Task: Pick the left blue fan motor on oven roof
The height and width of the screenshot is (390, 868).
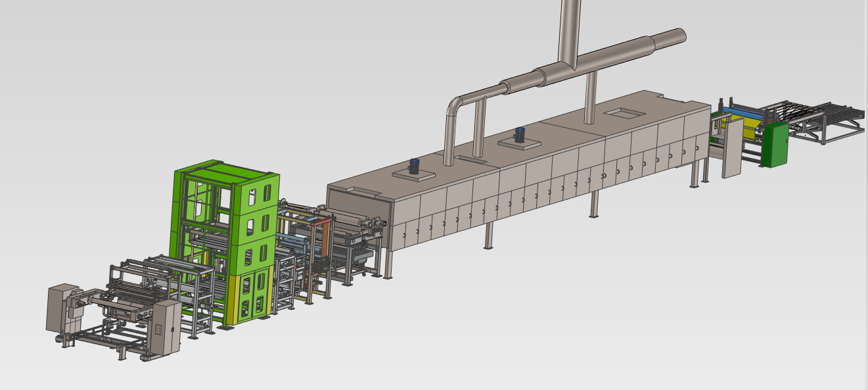Action: (x=415, y=166)
